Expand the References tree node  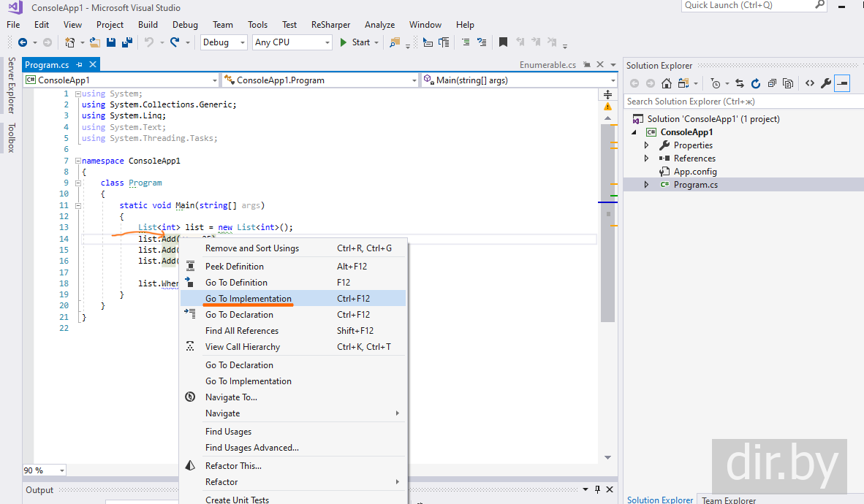pyautogui.click(x=646, y=159)
